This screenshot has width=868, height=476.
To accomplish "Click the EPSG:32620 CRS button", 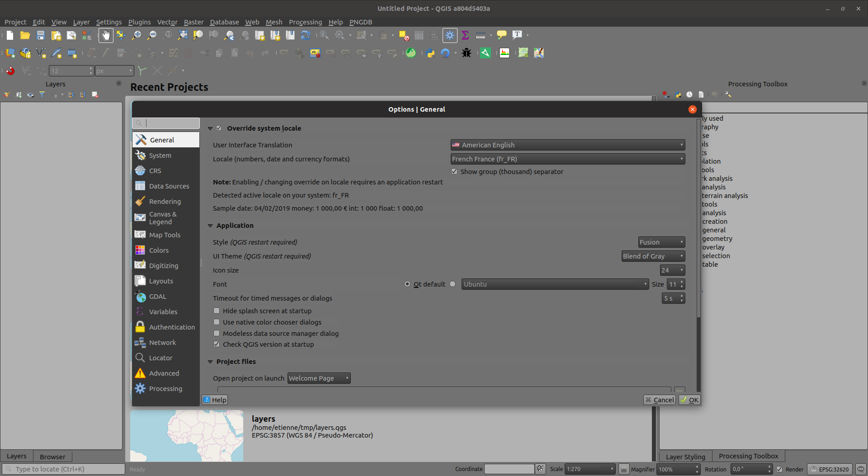I will (830, 469).
